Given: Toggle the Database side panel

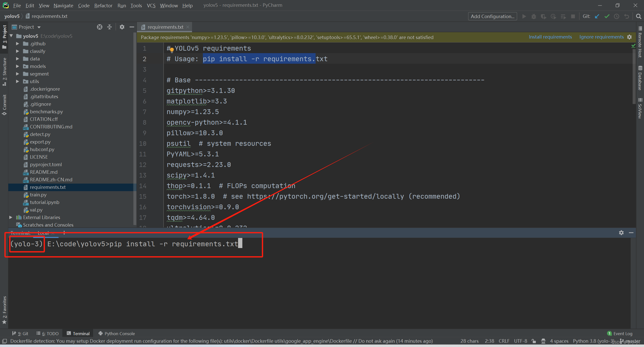Looking at the screenshot, I should tap(640, 78).
